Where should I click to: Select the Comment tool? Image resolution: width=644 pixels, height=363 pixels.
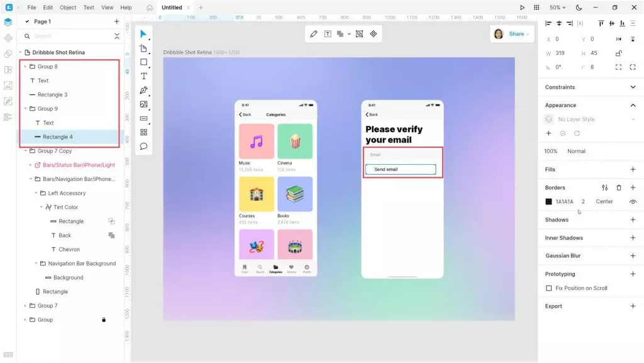pyautogui.click(x=143, y=146)
